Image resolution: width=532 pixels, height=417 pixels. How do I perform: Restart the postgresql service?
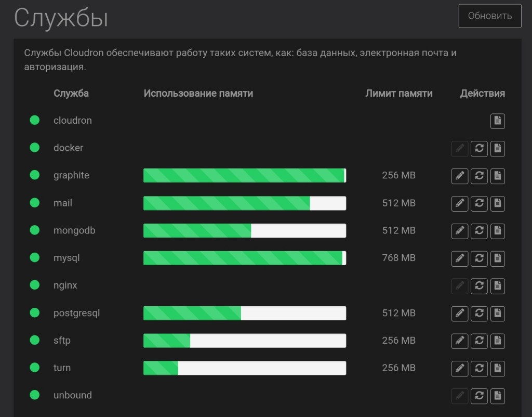click(x=478, y=314)
